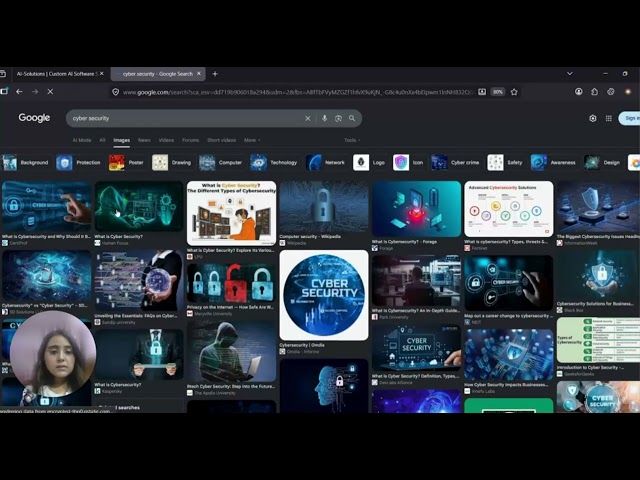
Task: Open "Introduction to Cyber Security" result link
Action: (x=590, y=367)
